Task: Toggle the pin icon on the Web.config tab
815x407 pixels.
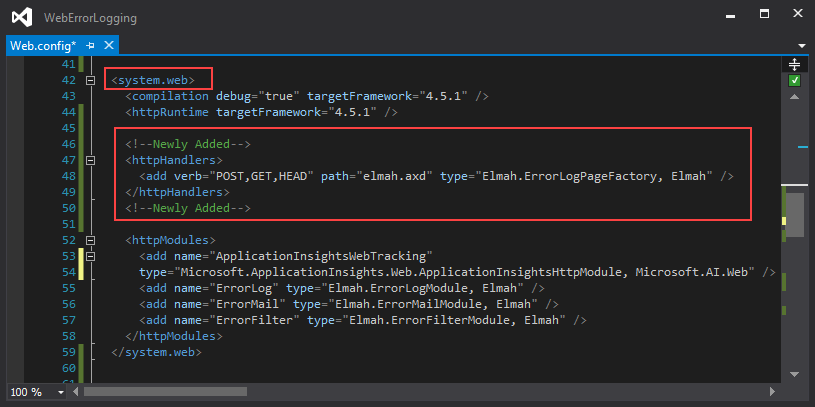Action: 90,46
